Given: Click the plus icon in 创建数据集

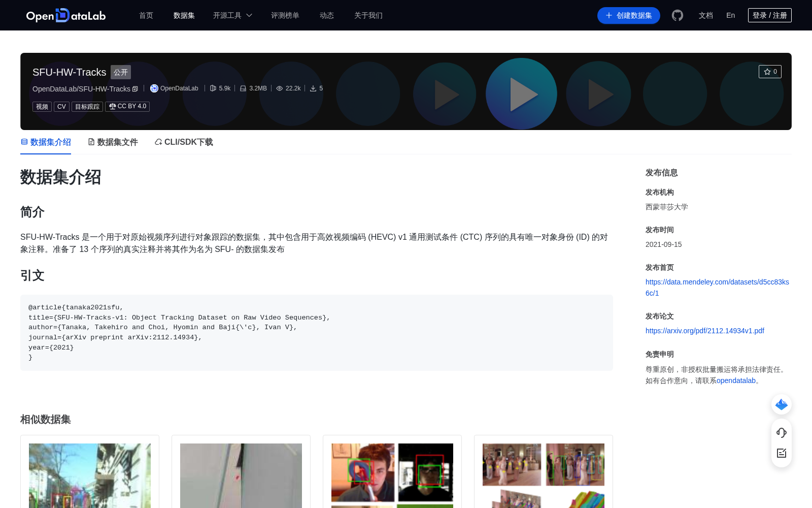Looking at the screenshot, I should 609,15.
